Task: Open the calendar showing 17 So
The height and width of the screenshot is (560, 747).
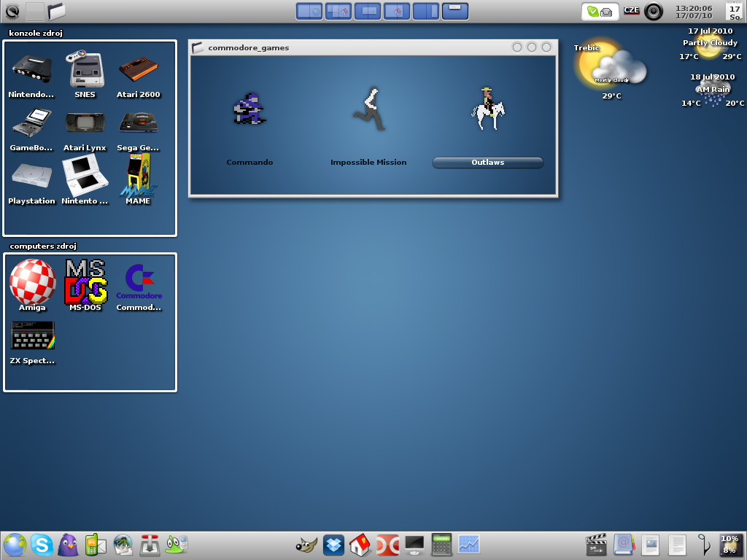Action: tap(735, 11)
